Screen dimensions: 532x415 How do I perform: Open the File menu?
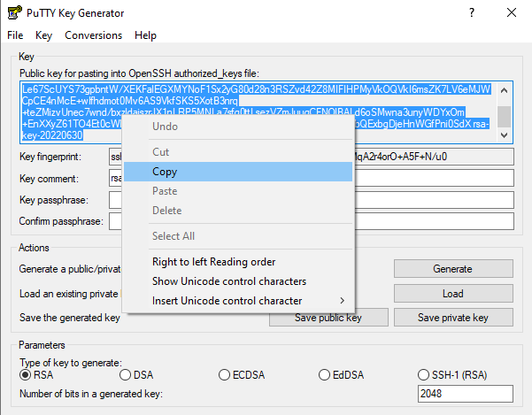(x=15, y=35)
